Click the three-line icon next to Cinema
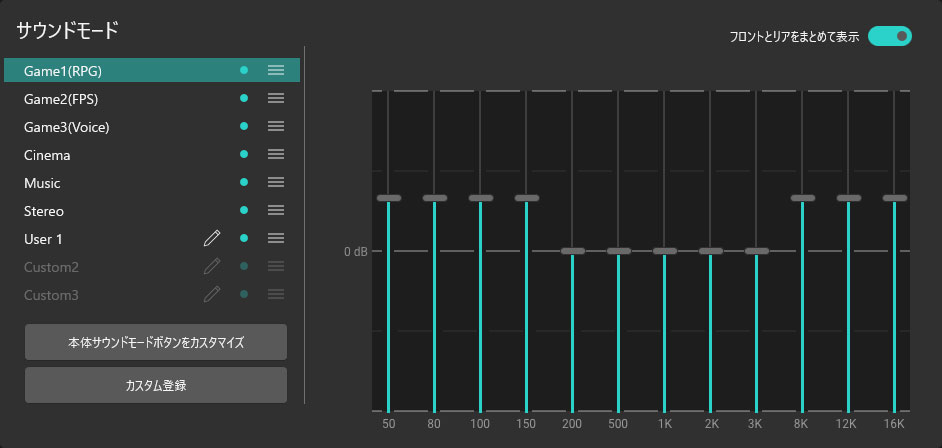Viewport: 942px width, 448px height. (x=276, y=154)
